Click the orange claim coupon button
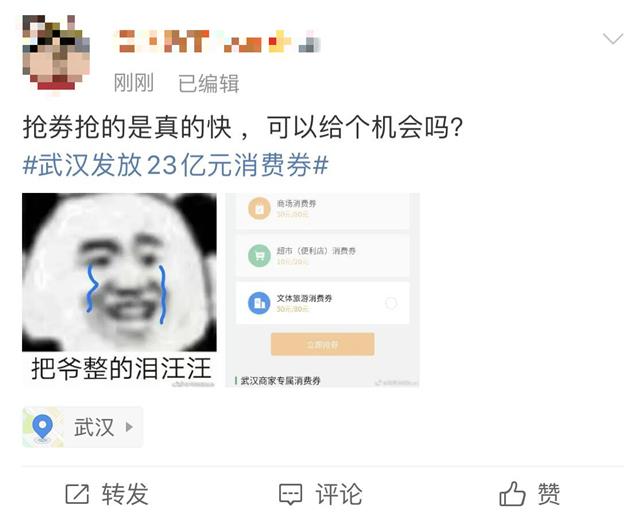 click(x=322, y=344)
